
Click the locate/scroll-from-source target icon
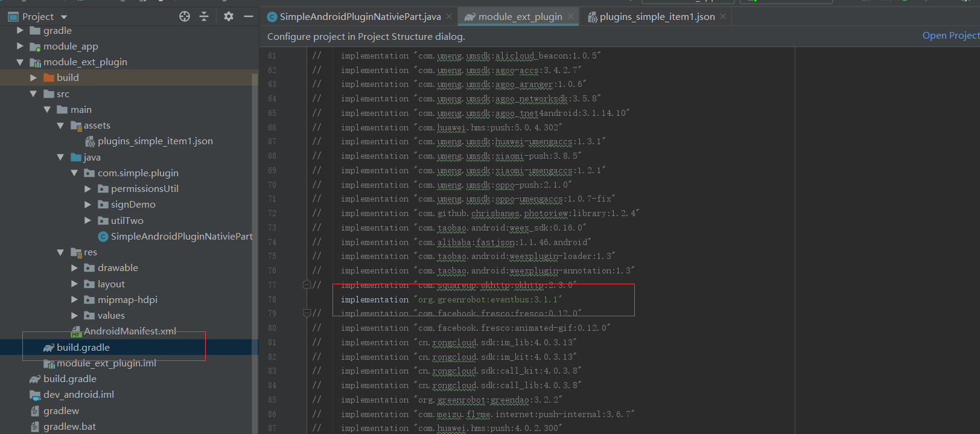point(185,16)
